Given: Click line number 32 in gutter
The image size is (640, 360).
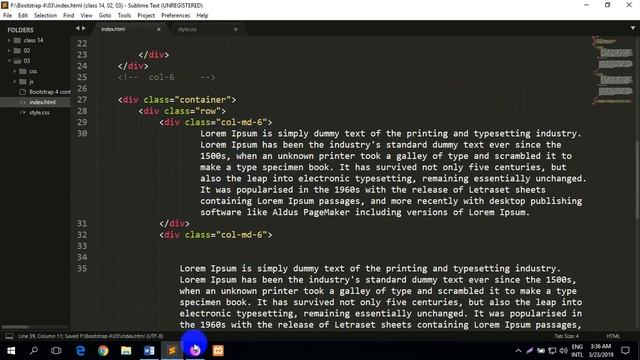Looking at the screenshot, I should click(82, 235).
